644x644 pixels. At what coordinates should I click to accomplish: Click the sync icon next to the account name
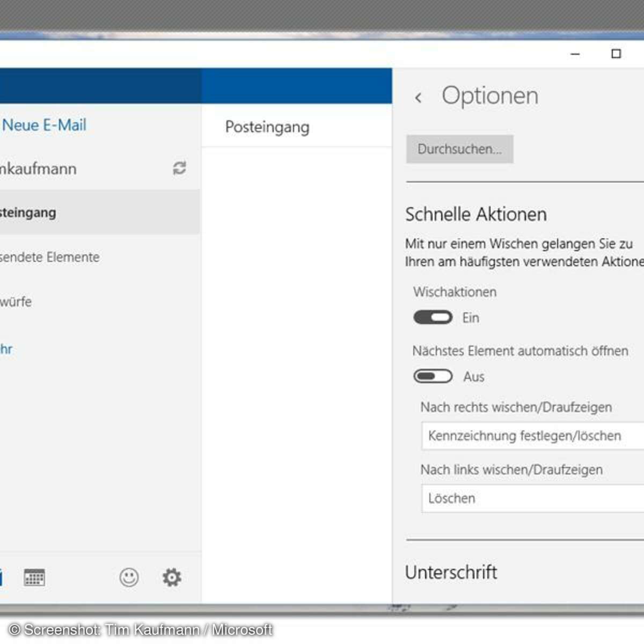pos(179,169)
